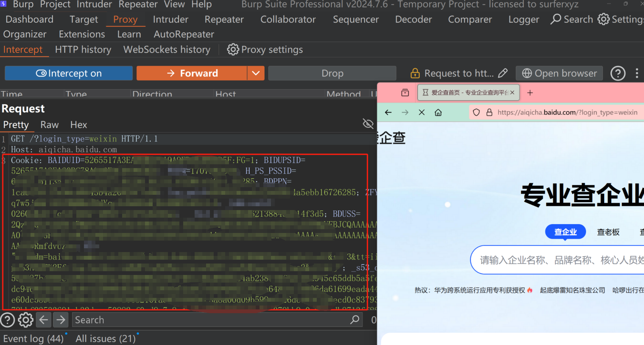Switch to WebSockets history sub-tab

coord(167,50)
